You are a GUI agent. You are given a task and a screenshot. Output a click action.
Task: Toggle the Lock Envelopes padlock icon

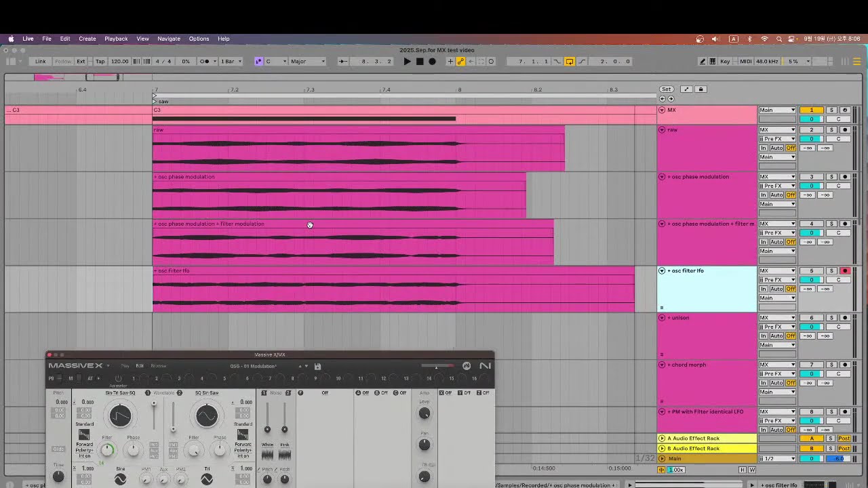coord(701,89)
